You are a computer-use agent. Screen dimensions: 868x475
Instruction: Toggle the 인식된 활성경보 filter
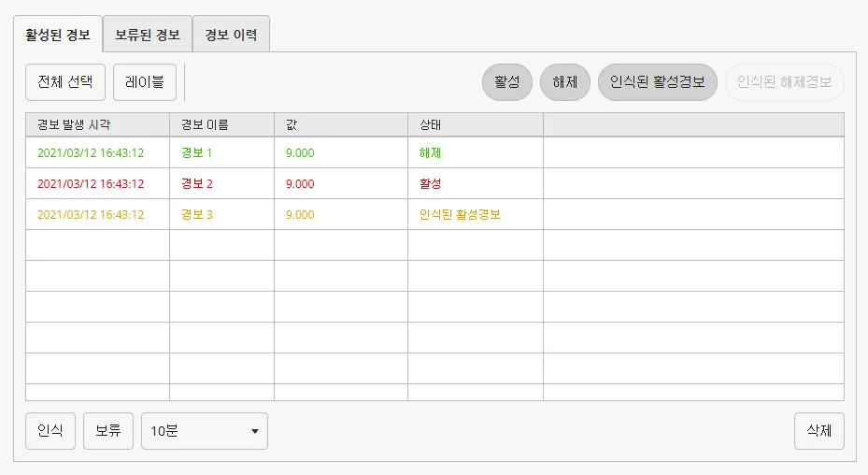(x=658, y=82)
